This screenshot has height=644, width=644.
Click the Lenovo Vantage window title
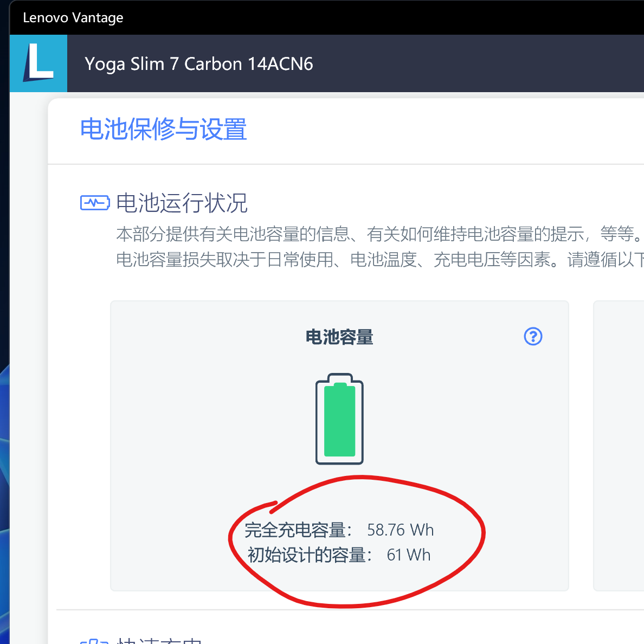point(73,18)
